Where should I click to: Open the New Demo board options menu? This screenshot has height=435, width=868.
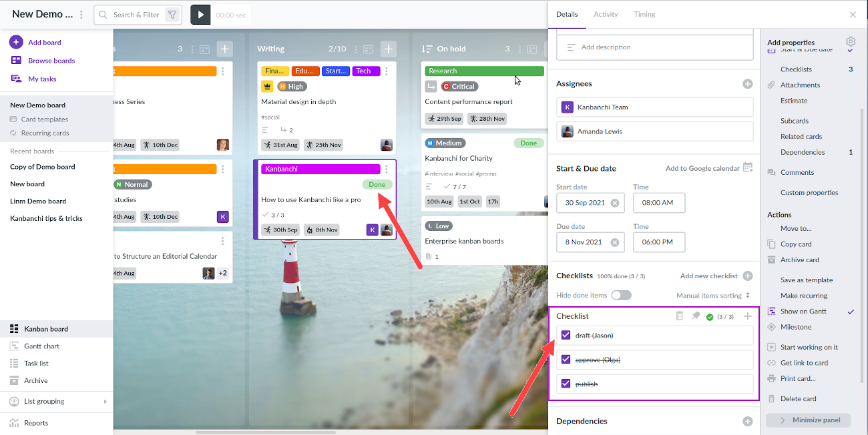[81, 15]
